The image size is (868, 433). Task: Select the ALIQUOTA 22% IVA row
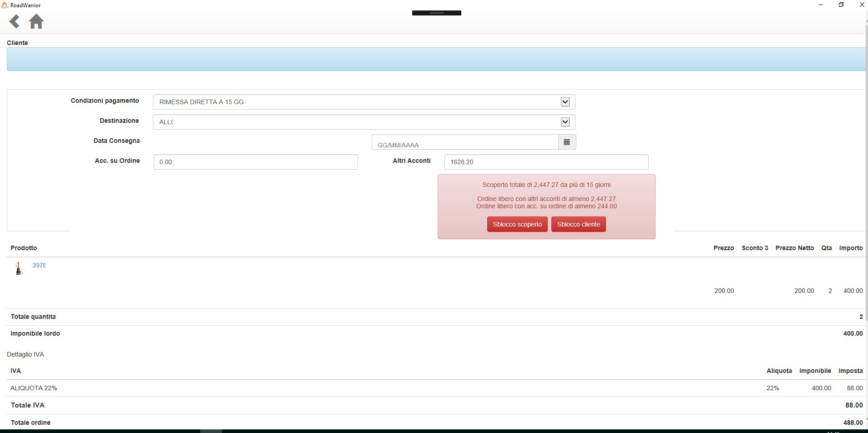tap(34, 388)
